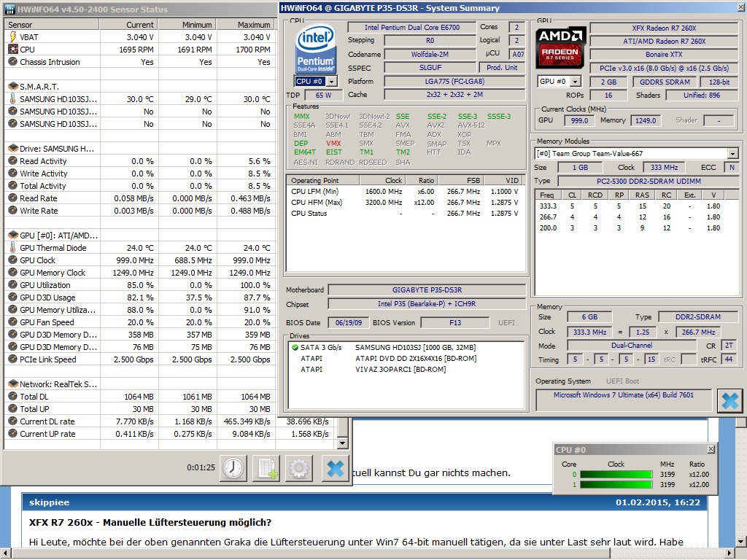
Task: Open sensor settings gear icon
Action: click(x=299, y=468)
